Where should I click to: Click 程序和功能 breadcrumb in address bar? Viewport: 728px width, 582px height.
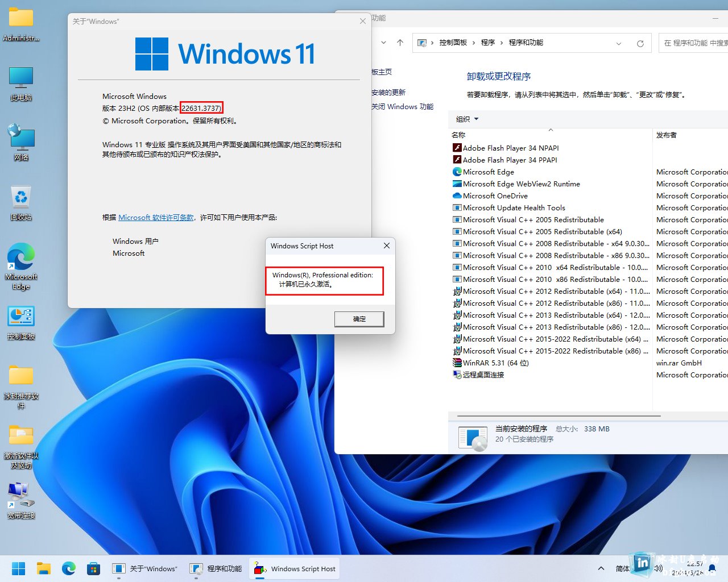[526, 43]
